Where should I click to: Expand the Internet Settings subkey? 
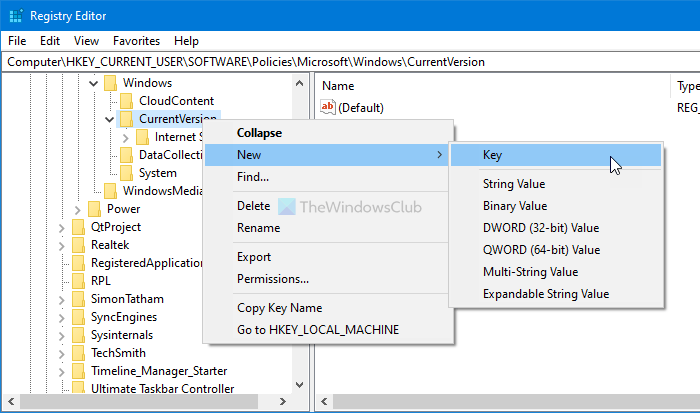click(126, 138)
